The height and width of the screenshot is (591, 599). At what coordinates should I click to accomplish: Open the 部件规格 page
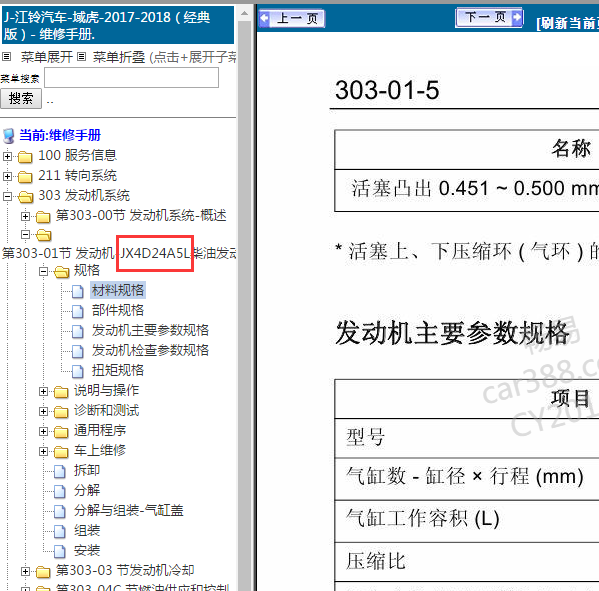(118, 310)
